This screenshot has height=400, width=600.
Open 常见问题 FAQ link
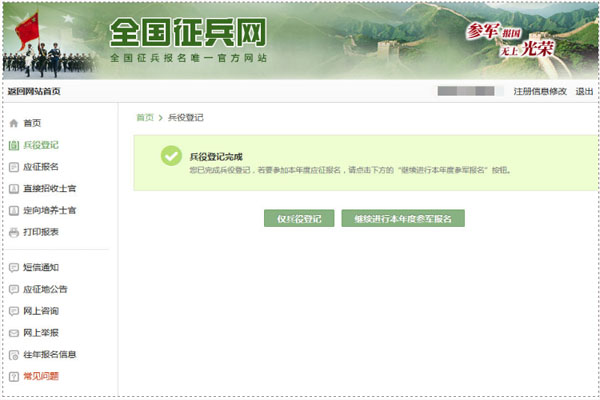click(x=41, y=377)
